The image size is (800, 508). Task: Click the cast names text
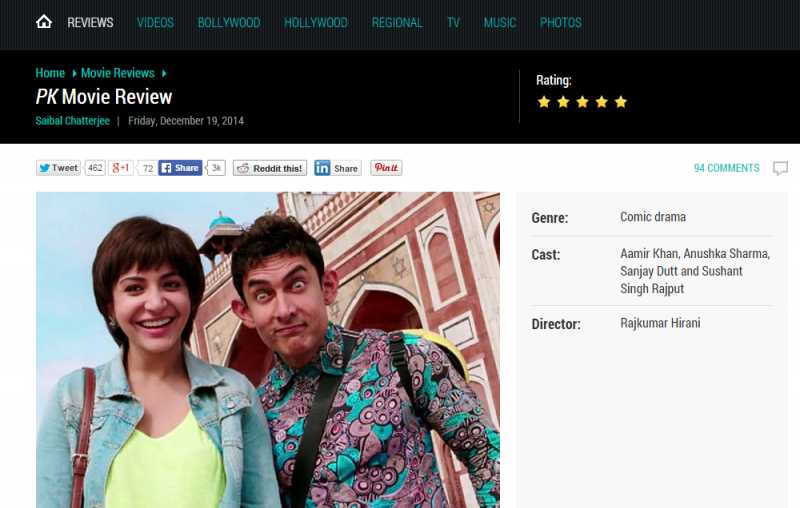click(x=695, y=271)
